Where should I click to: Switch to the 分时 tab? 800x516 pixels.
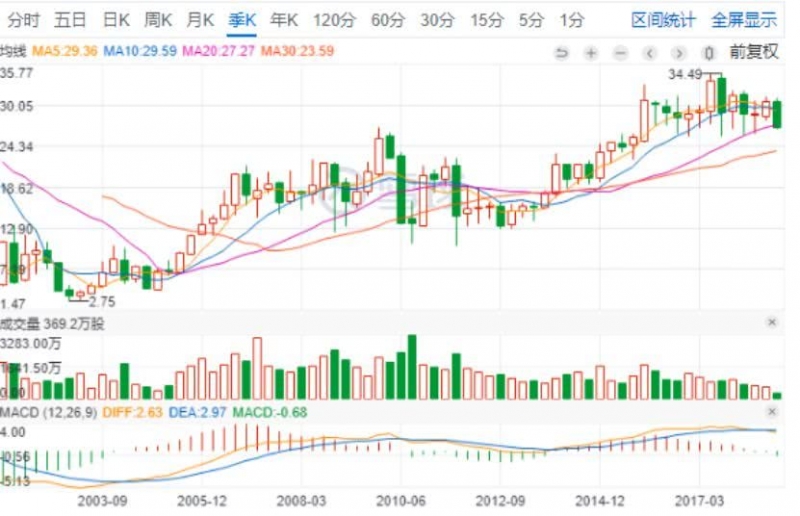click(x=23, y=20)
